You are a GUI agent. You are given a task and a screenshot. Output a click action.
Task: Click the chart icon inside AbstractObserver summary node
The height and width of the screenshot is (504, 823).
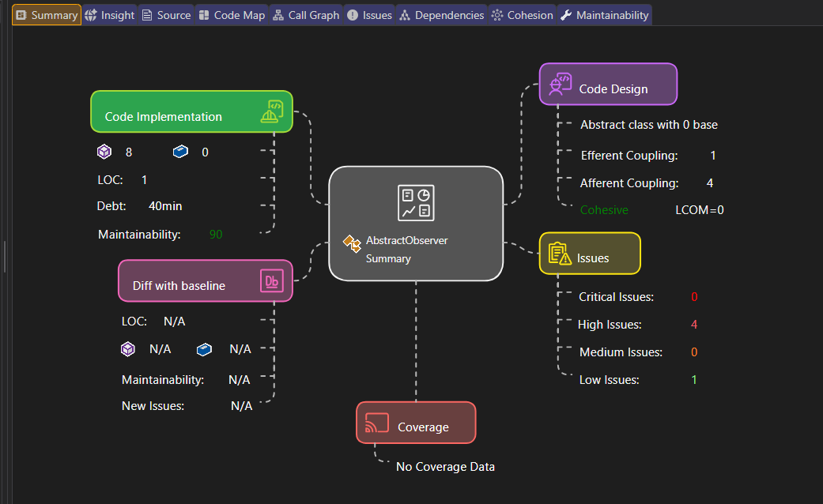[416, 203]
